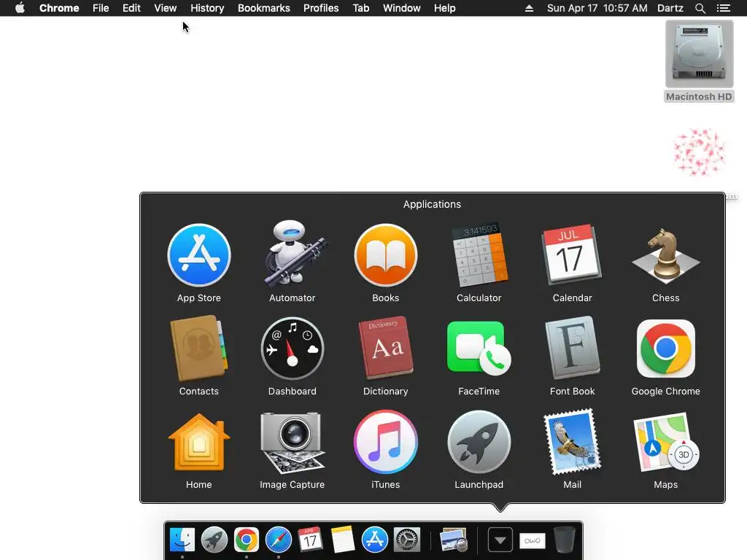Open the Books app icon
747x560 pixels.
tap(385, 255)
